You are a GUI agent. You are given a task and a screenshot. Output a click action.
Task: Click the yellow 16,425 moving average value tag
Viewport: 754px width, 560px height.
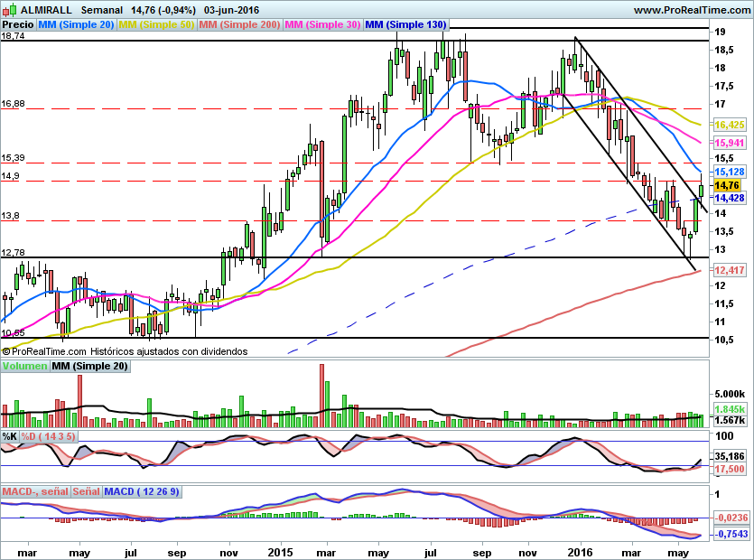(729, 124)
